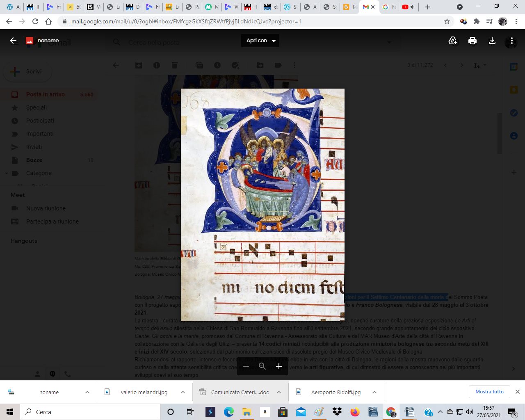Screen dimensions: 525x420
Task: Close the downloads bar
Action: point(518,392)
